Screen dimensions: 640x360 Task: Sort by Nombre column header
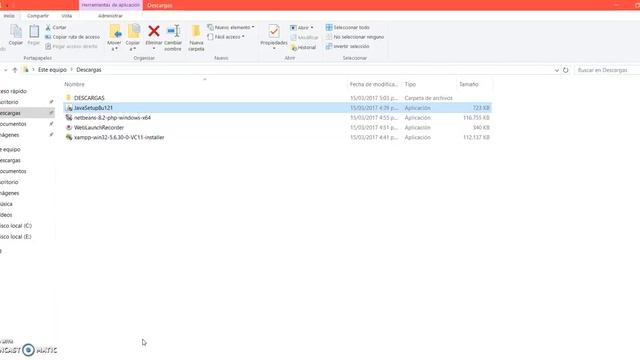coord(74,84)
